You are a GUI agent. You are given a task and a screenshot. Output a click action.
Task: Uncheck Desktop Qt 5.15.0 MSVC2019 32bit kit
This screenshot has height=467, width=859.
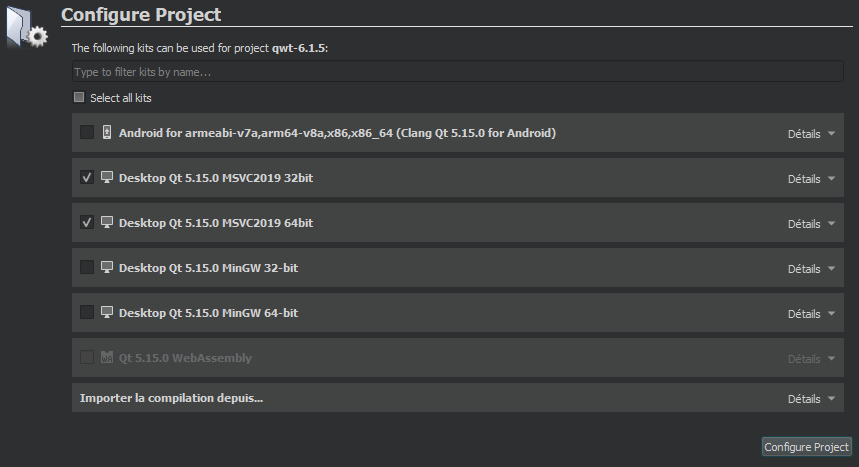pyautogui.click(x=87, y=177)
